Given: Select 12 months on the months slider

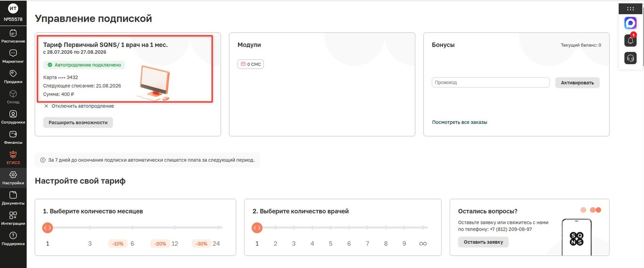Looking at the screenshot, I should click(175, 243).
